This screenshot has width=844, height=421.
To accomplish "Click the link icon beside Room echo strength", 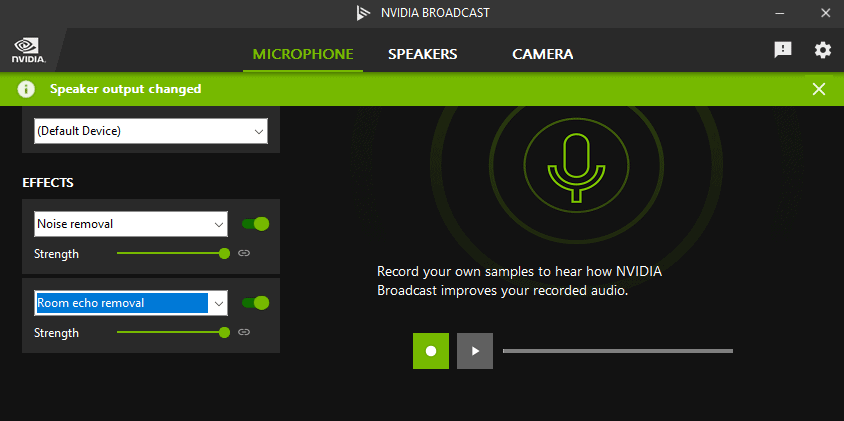I will (x=244, y=332).
